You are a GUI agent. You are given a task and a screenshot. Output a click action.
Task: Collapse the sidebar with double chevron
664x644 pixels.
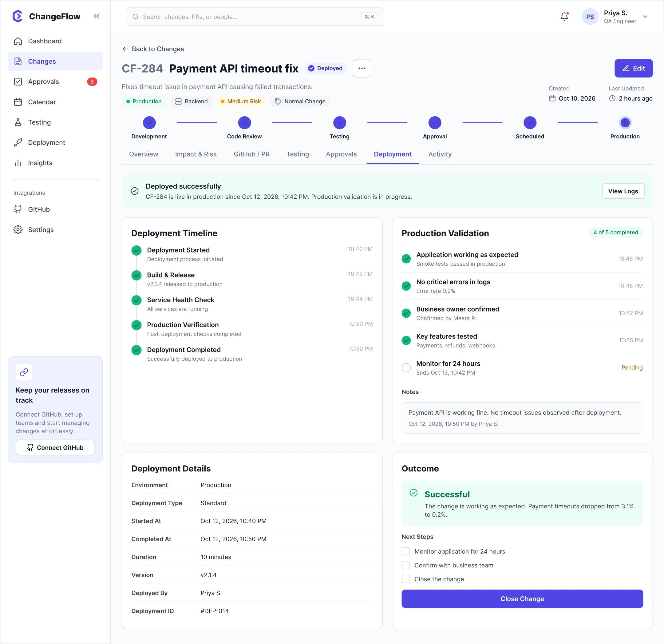click(x=97, y=16)
